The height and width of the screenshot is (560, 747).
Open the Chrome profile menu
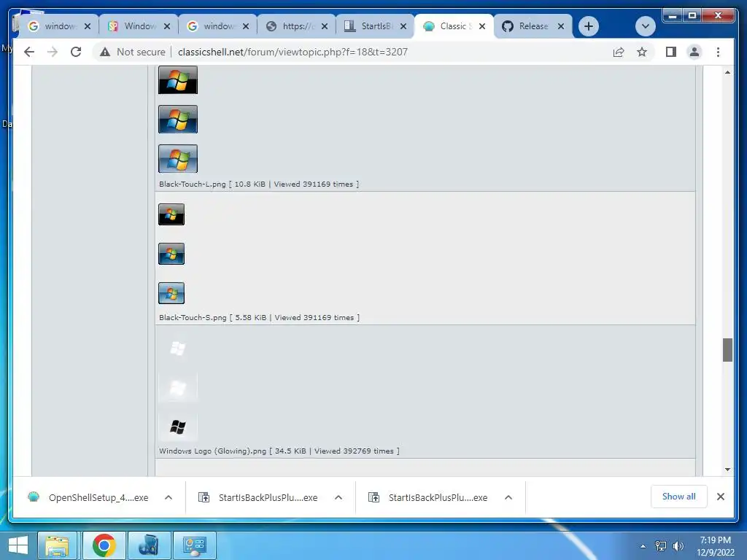pyautogui.click(x=694, y=52)
